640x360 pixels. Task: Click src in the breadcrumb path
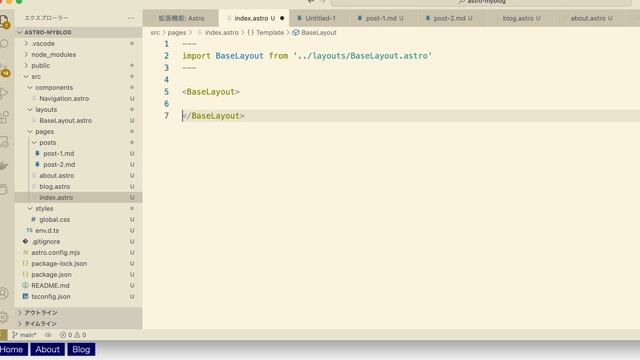[155, 33]
